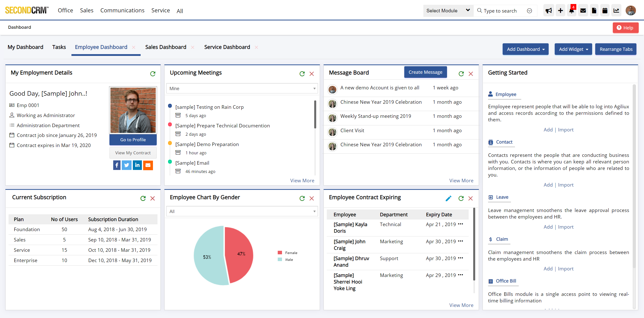Edit Employee Contract Expiring with pencil icon
This screenshot has height=318, width=644.
[448, 198]
